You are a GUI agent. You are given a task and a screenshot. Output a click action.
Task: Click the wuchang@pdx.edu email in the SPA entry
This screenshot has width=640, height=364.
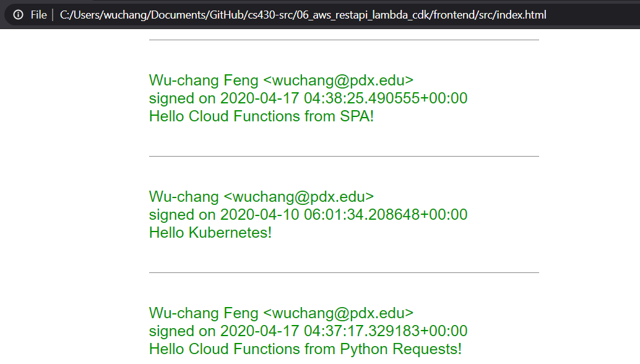(339, 80)
